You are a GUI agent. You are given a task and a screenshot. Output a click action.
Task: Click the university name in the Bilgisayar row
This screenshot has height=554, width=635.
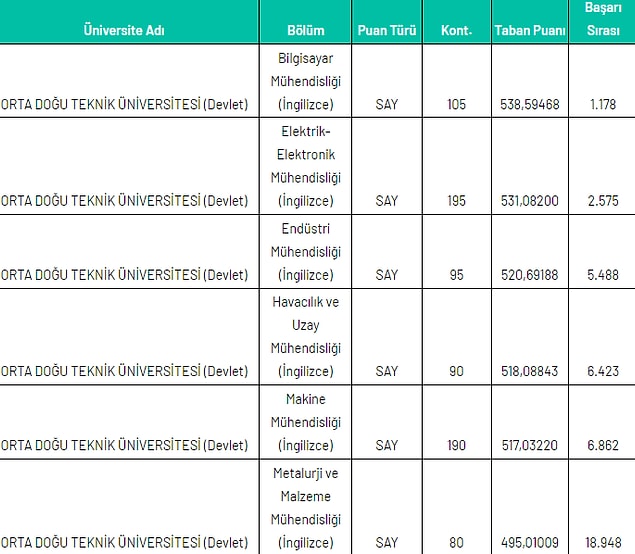124,104
